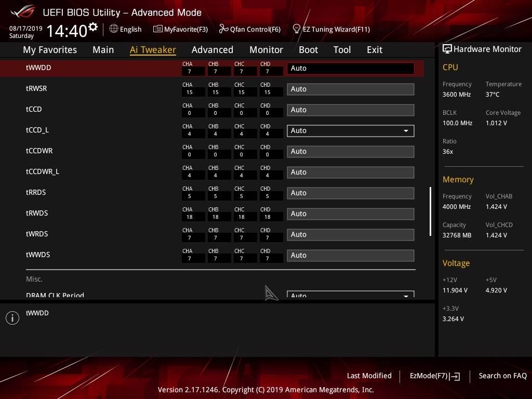Click the tRWSR Auto input field
The image size is (532, 399).
click(351, 89)
